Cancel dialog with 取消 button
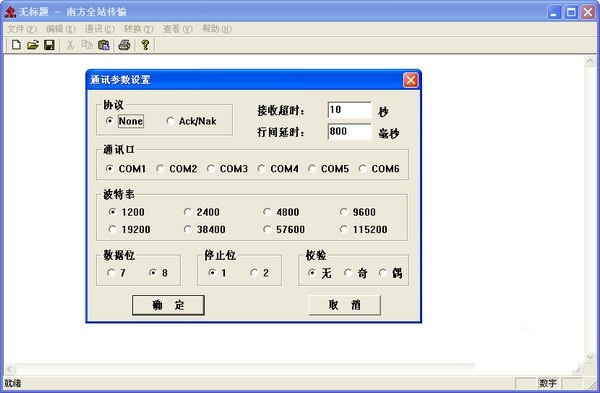The image size is (600, 393). (344, 305)
